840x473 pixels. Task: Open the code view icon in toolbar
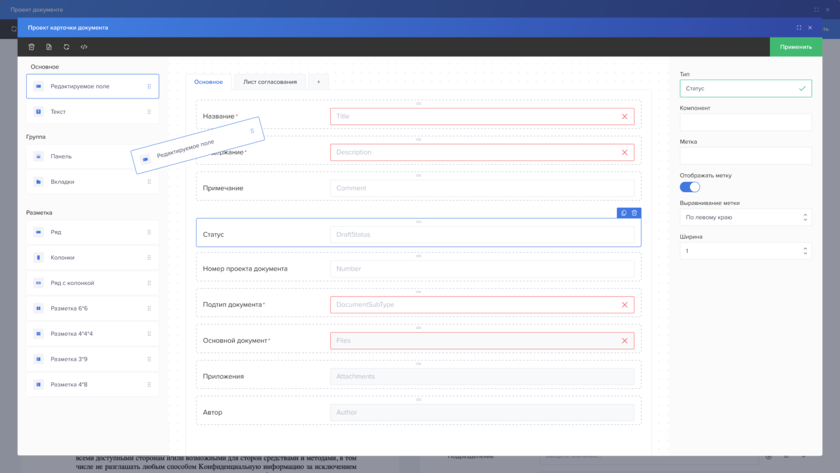coord(84,47)
